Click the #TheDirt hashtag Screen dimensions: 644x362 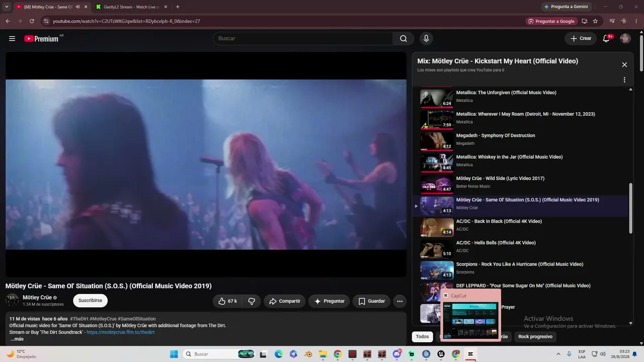tap(78, 319)
